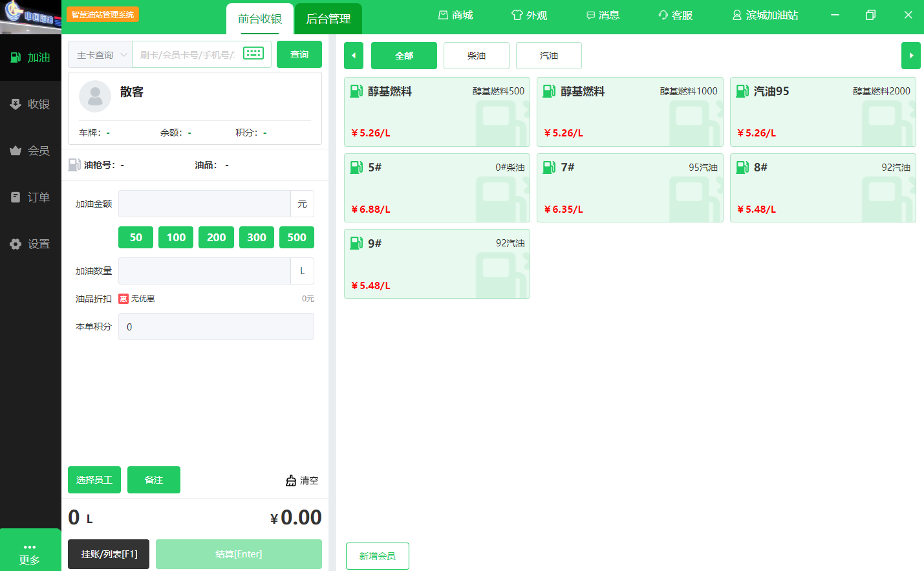This screenshot has width=924, height=571.
Task: Open the 订单 orders sidebar icon
Action: [16, 197]
